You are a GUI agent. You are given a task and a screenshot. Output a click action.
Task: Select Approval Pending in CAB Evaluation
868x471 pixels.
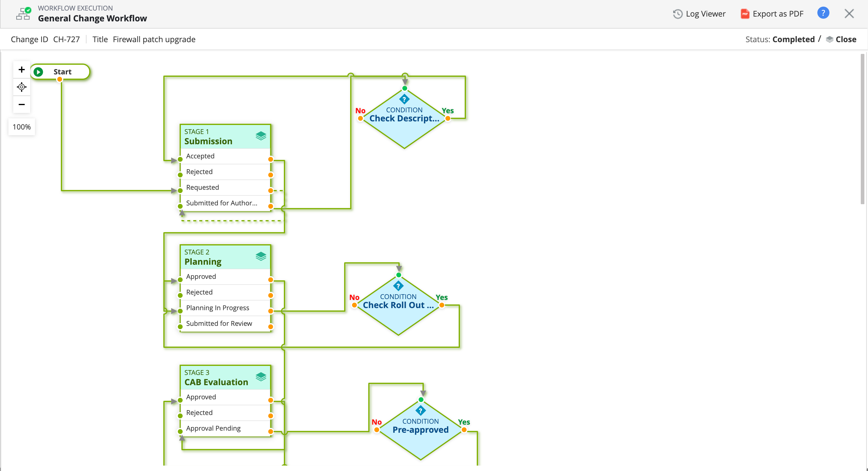(x=213, y=428)
